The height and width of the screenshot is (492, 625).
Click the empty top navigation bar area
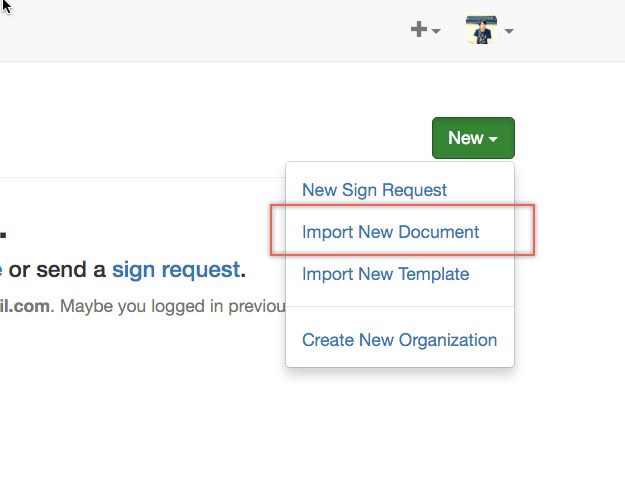(200, 30)
